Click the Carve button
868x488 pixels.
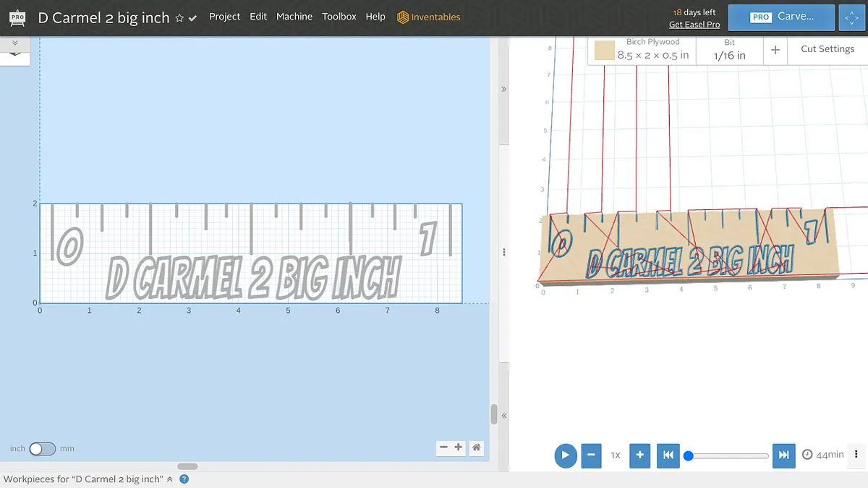pyautogui.click(x=781, y=17)
